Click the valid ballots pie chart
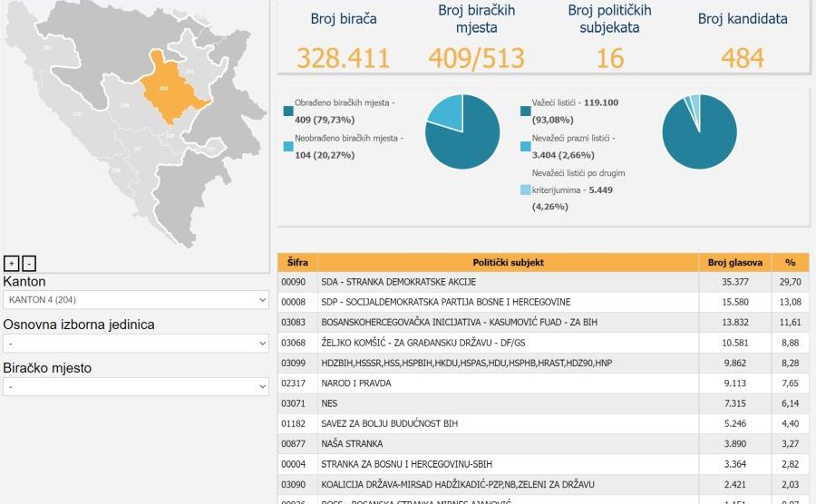 (x=699, y=131)
